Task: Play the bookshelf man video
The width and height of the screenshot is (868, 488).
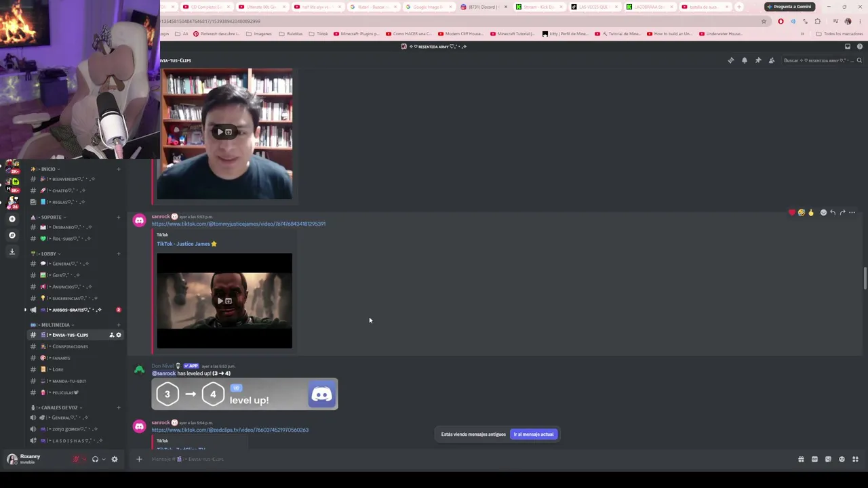Action: 224,133
